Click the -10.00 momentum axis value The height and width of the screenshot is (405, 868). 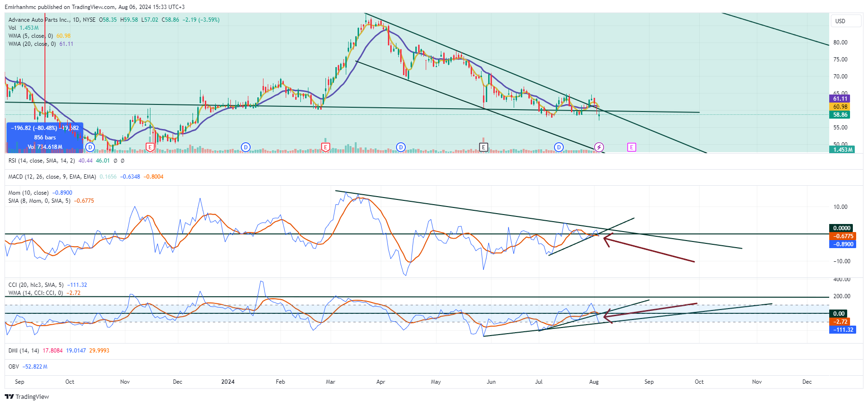pos(842,261)
